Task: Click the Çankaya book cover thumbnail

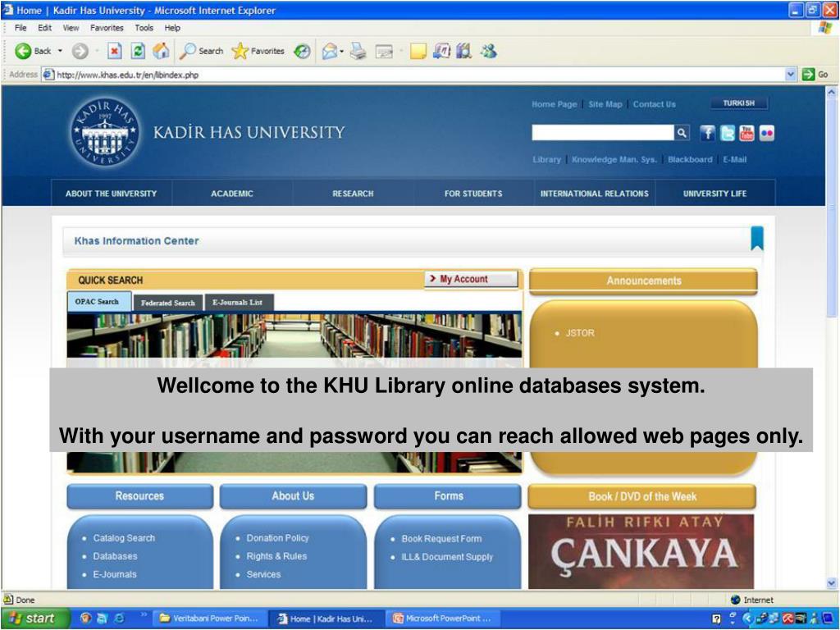Action: pos(641,551)
